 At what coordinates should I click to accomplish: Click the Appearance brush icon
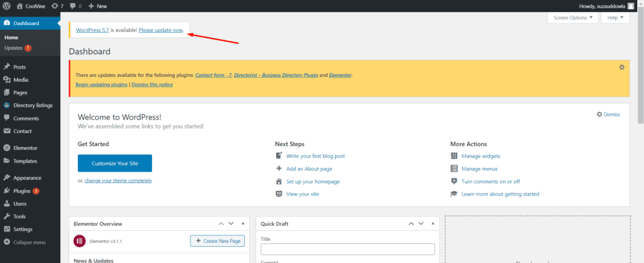pyautogui.click(x=7, y=178)
